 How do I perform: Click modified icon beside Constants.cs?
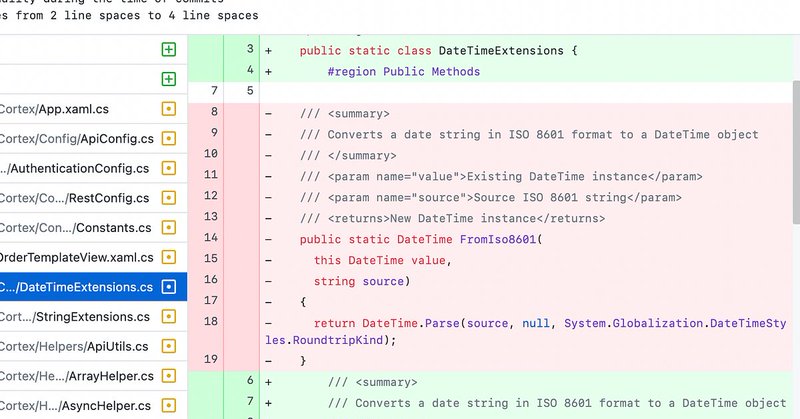coord(169,227)
